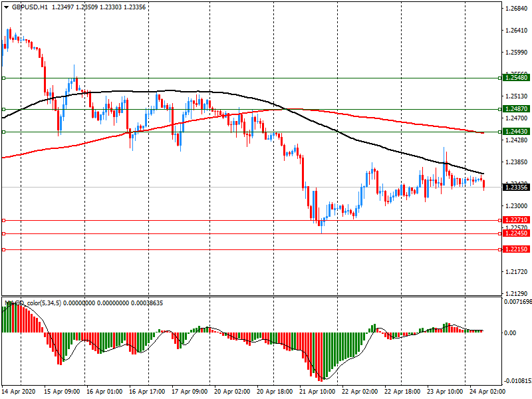This screenshot has width=532, height=399.
Task: Click the 17 Apr 09:00 time label
Action: (190, 392)
